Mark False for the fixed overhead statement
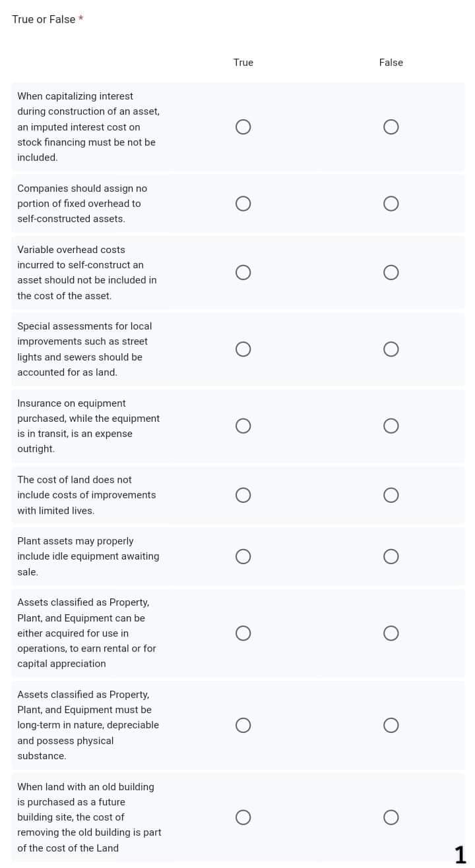The width and height of the screenshot is (475, 868). point(391,204)
